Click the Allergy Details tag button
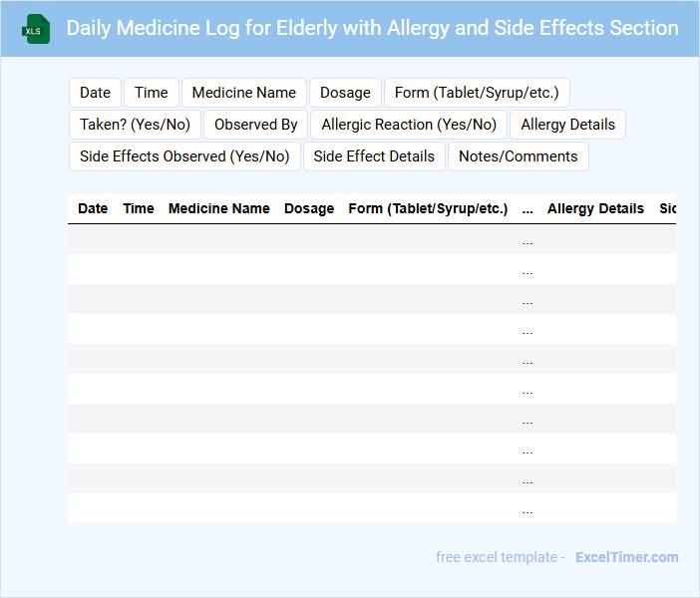The height and width of the screenshot is (598, 700). (567, 125)
